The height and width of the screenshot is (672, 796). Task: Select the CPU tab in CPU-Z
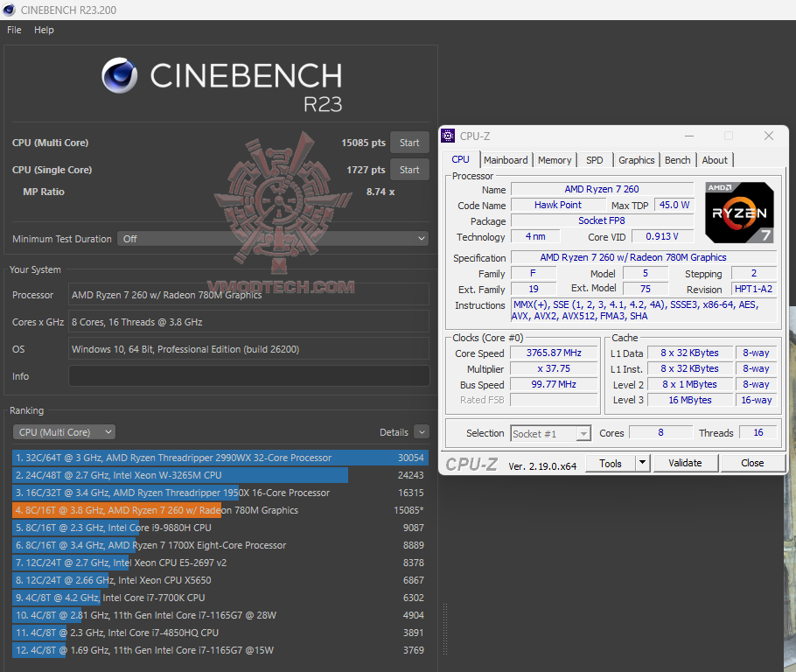460,159
